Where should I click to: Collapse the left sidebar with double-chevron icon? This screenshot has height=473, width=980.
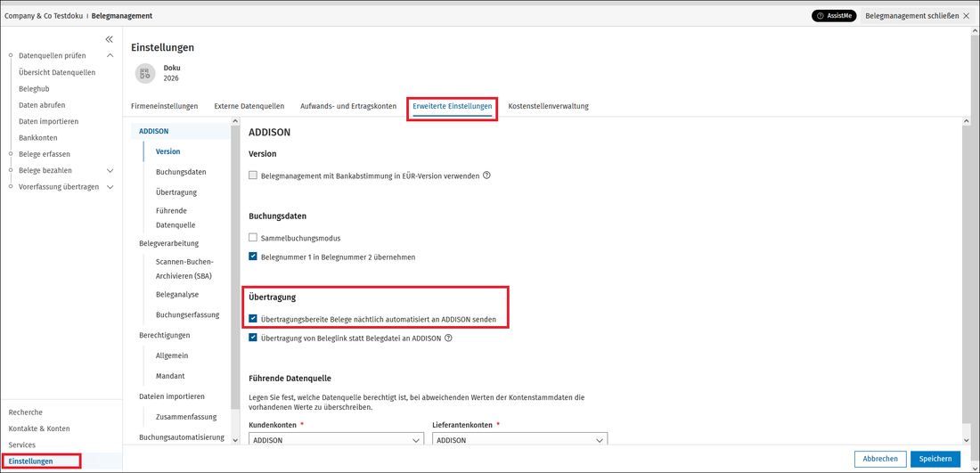[109, 38]
